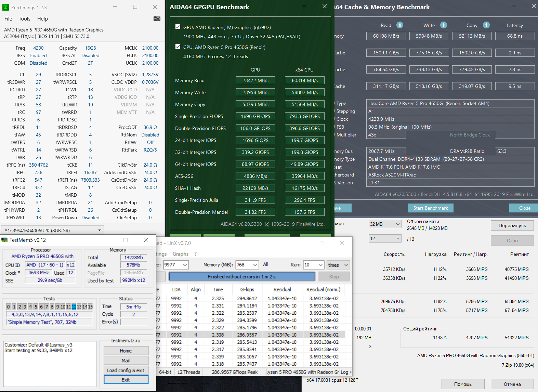
Task: Click Start Benchmark in AIDA64 Cache & Memory
Action: pyautogui.click(x=431, y=208)
